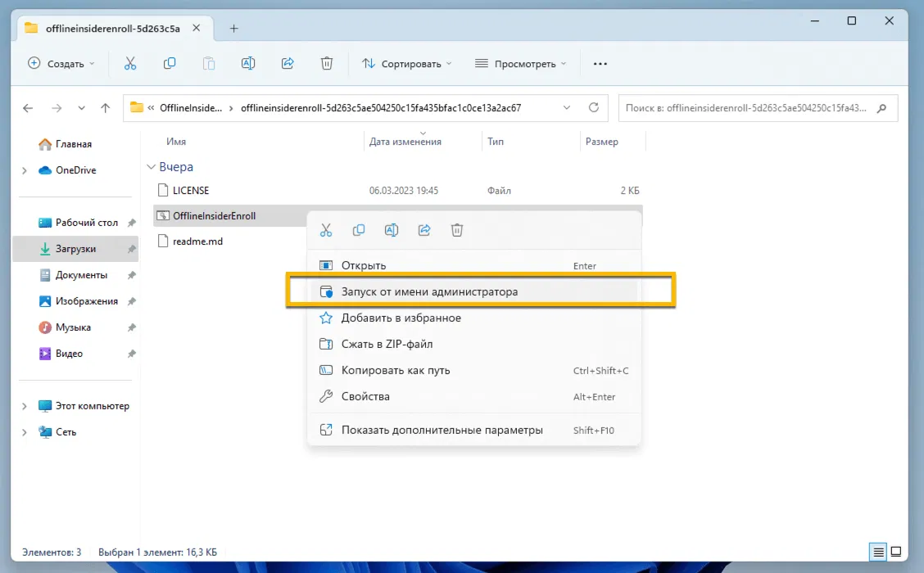Choose Запуск от имени администратора

(473, 291)
